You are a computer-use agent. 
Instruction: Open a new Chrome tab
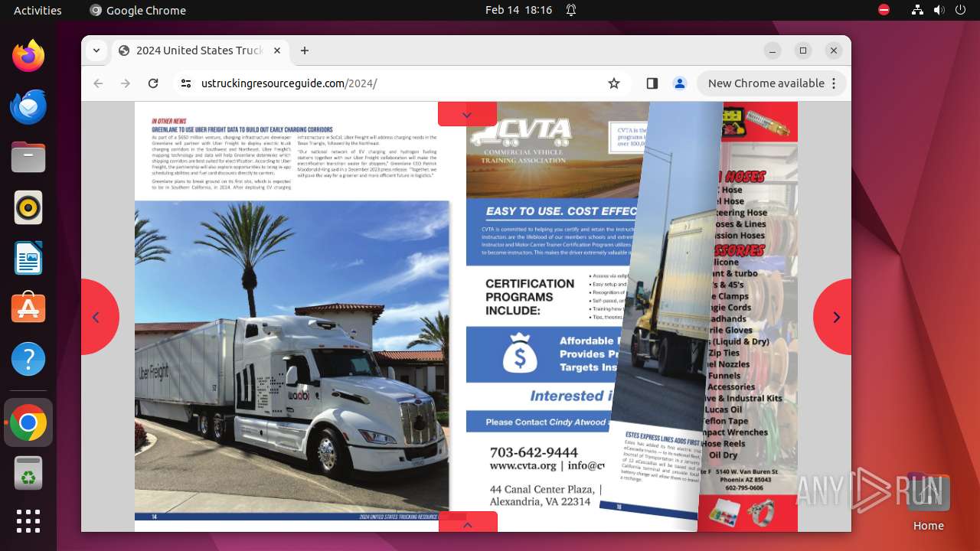[x=305, y=51]
